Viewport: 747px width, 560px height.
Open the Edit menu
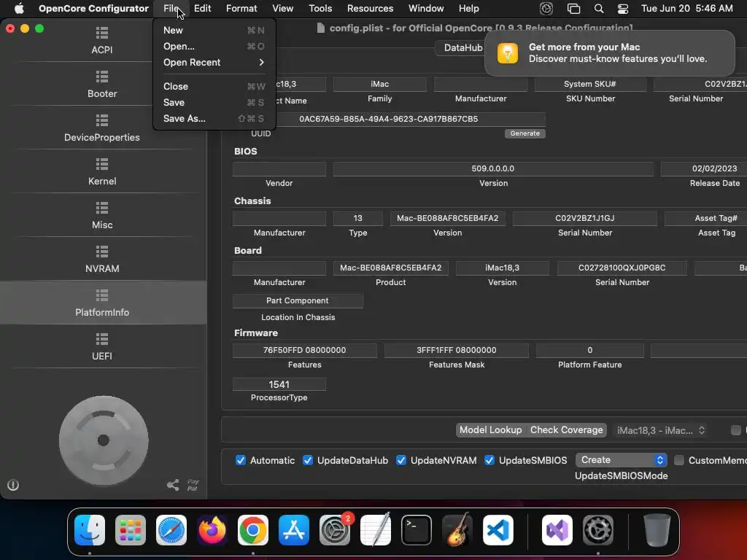pyautogui.click(x=203, y=8)
